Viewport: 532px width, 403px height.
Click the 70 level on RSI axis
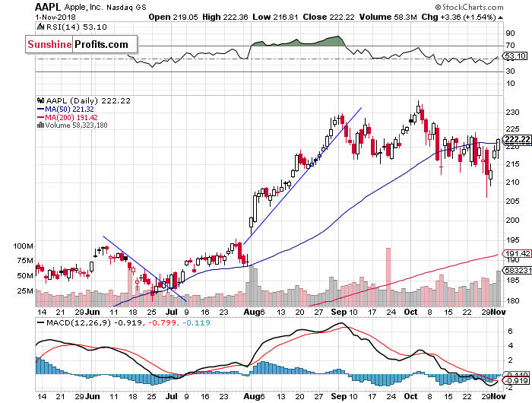[510, 46]
